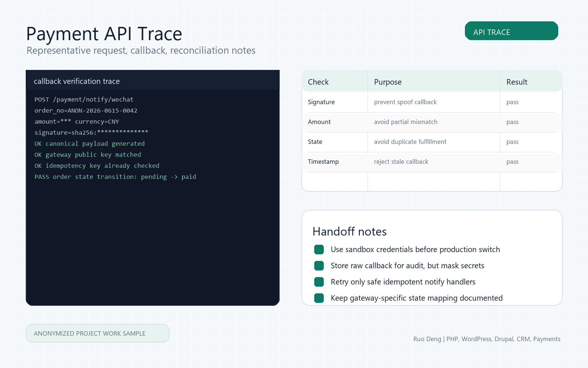Click 'OK gateway public key matched' line
Image resolution: width=588 pixels, height=368 pixels.
coord(88,155)
